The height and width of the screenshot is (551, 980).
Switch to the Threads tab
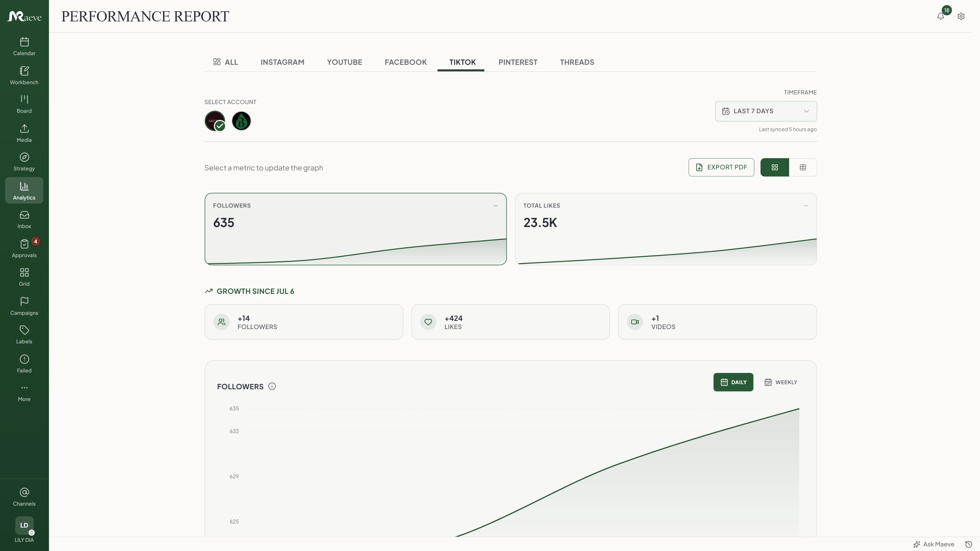577,62
